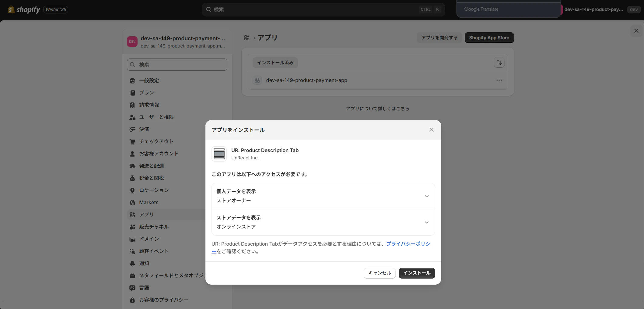Click the dev-sa-149-product-payment-app app icon
Viewport: 644px width, 309px height.
tap(257, 80)
